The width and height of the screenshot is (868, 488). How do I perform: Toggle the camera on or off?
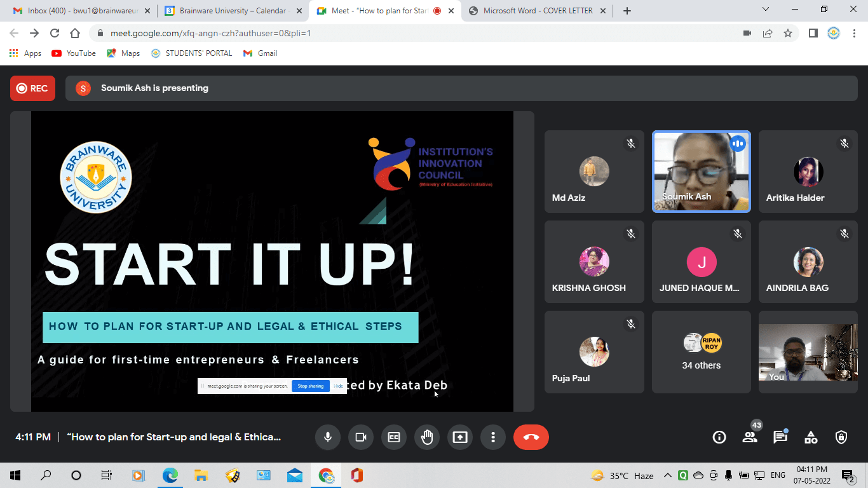361,437
